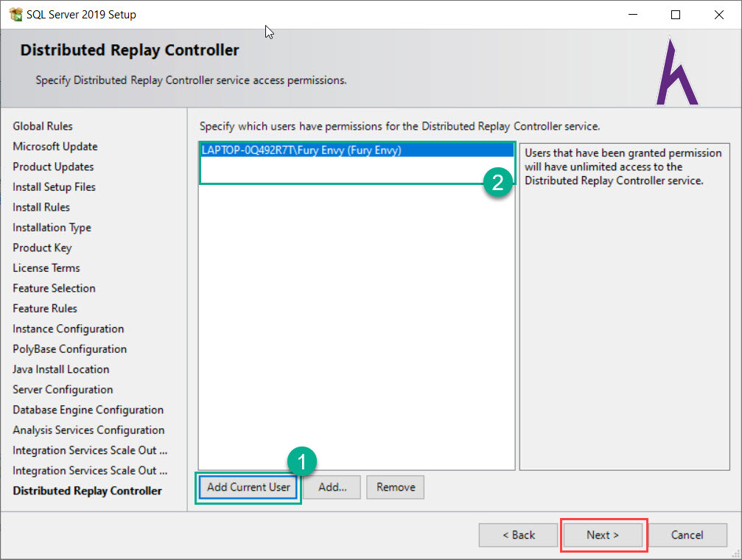Go to previous page with Back button
Screen dimensions: 742x560
coord(518,535)
